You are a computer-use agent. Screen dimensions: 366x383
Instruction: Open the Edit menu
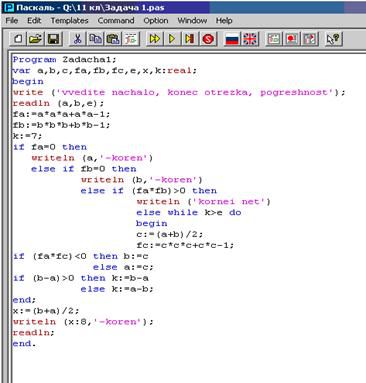tap(34, 21)
